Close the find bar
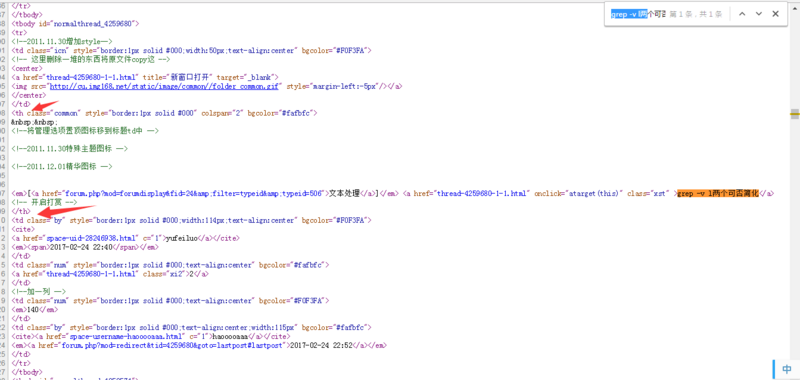Viewport: 800px width, 380px height. point(776,14)
